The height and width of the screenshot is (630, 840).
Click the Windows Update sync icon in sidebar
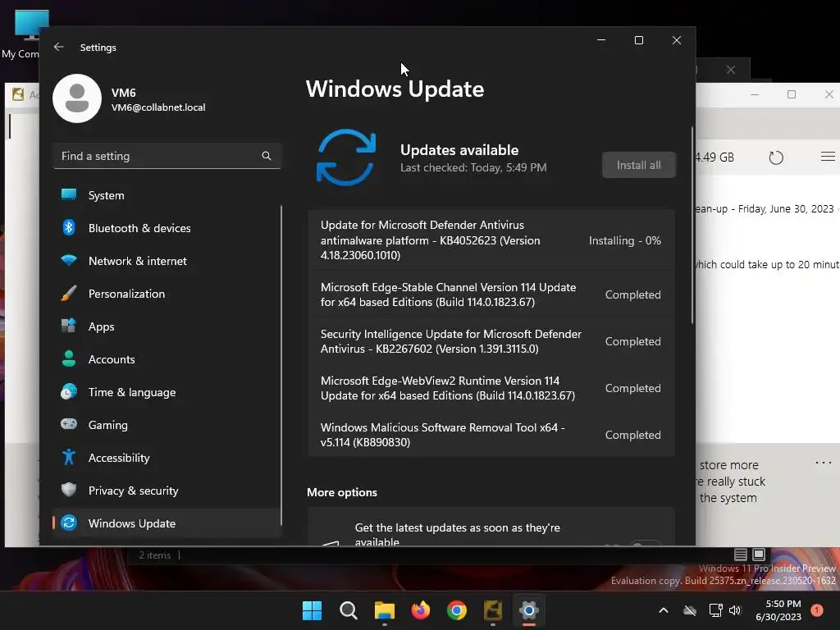click(69, 523)
